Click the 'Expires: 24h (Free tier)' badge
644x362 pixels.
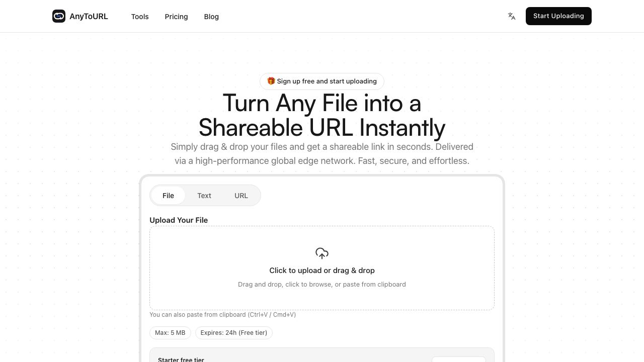234,333
